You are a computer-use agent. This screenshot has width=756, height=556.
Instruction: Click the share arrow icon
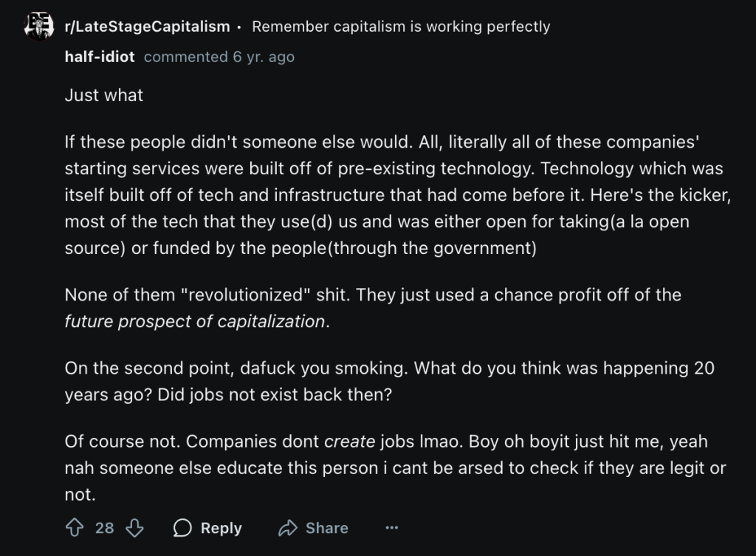point(287,527)
